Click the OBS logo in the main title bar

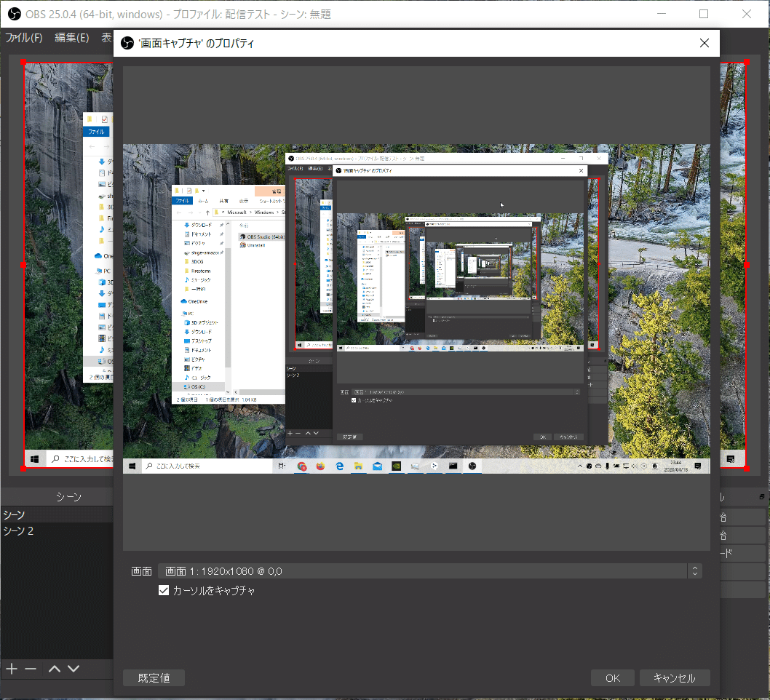(x=15, y=14)
